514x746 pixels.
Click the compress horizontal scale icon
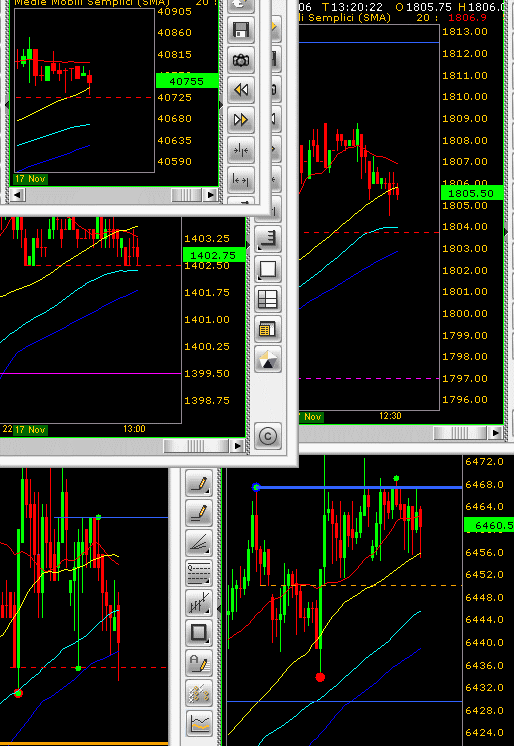pos(241,150)
